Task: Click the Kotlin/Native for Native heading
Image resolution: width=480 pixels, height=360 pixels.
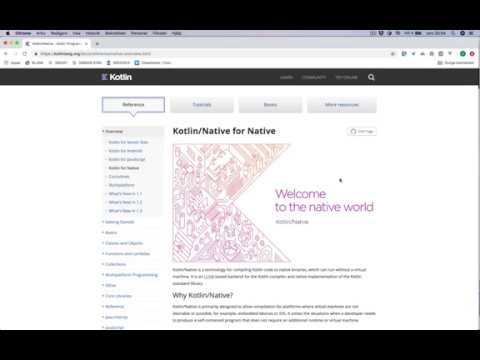Action: (224, 131)
